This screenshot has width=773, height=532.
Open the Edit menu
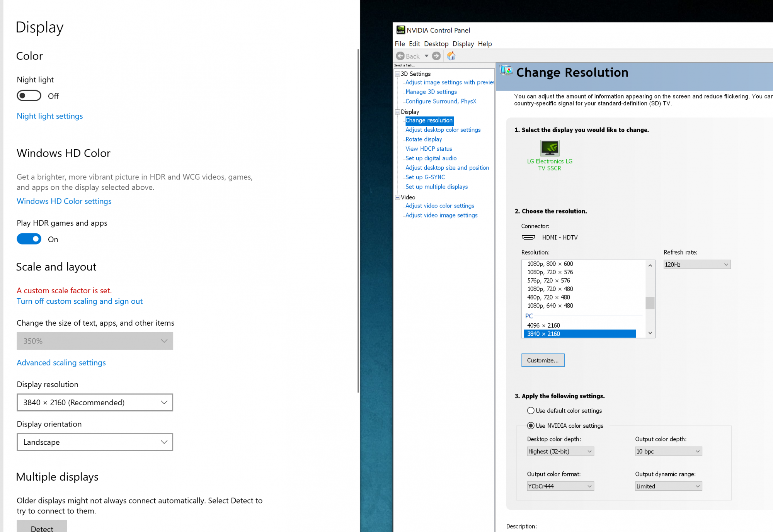click(x=414, y=44)
